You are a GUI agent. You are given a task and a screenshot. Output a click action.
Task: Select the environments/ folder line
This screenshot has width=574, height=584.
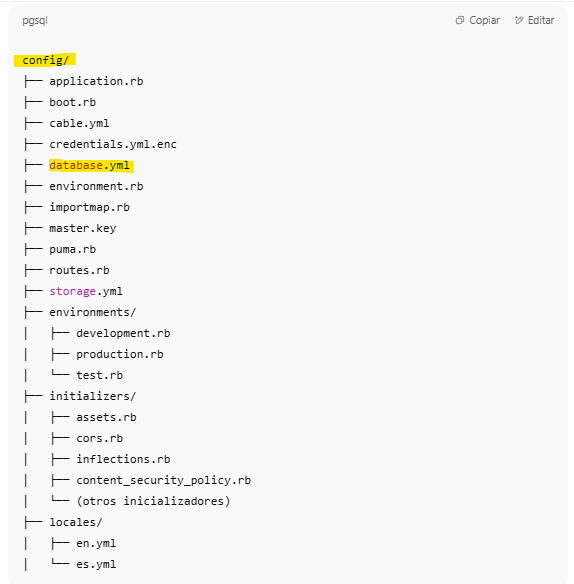click(92, 312)
